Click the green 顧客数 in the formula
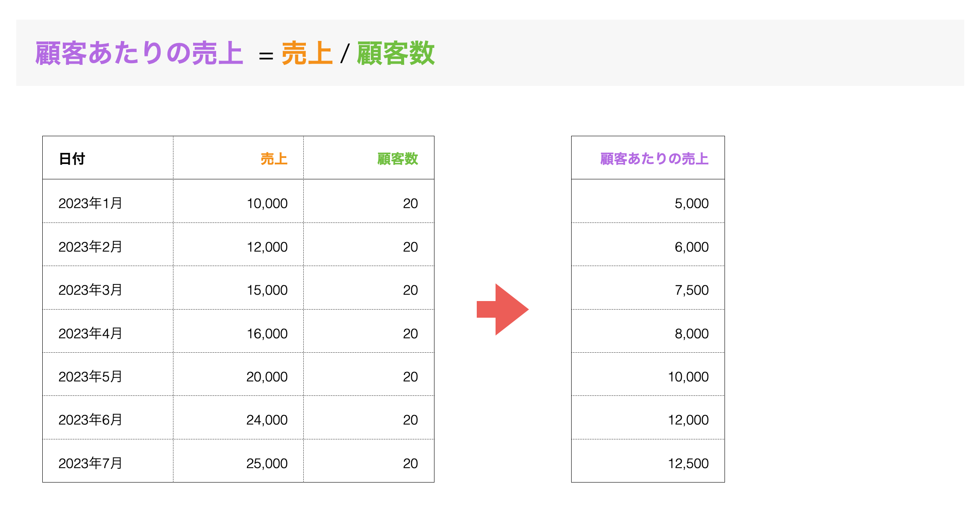The image size is (980, 509). coord(396,53)
